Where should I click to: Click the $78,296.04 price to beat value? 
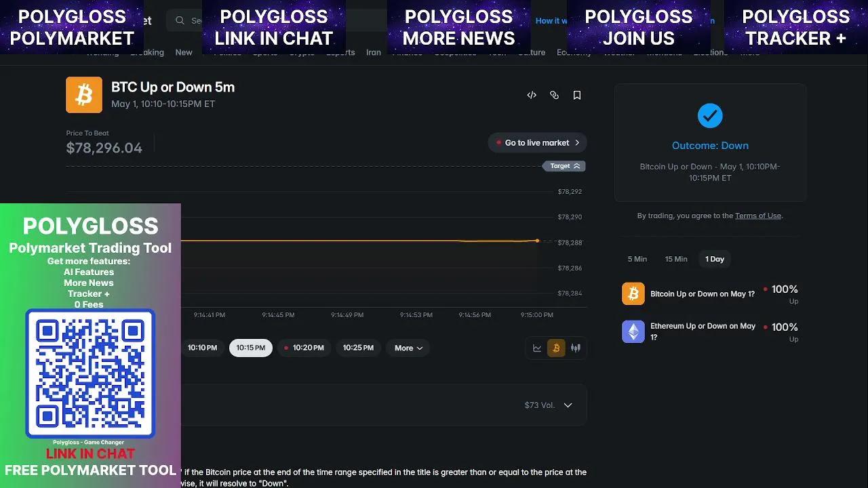pyautogui.click(x=104, y=148)
